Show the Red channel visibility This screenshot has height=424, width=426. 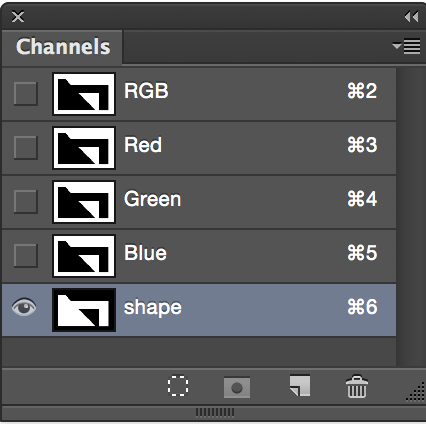[25, 147]
